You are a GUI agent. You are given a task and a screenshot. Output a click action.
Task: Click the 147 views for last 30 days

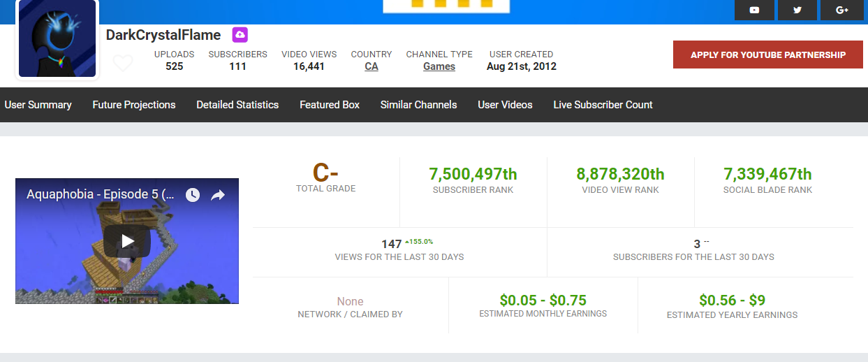pyautogui.click(x=392, y=244)
